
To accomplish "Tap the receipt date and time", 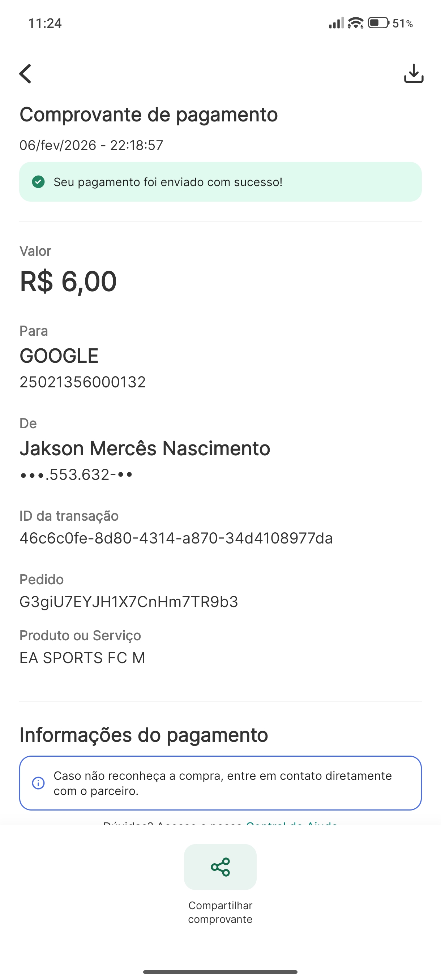I will [91, 145].
